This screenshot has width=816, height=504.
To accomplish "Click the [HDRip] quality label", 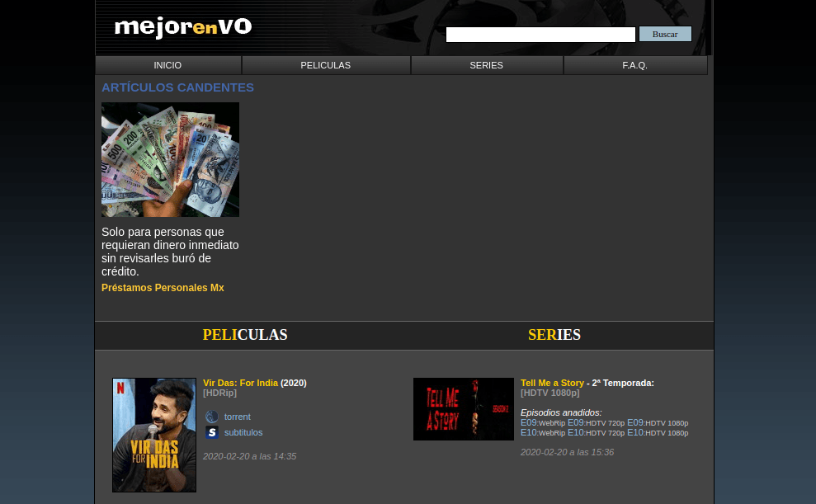I will [x=219, y=393].
